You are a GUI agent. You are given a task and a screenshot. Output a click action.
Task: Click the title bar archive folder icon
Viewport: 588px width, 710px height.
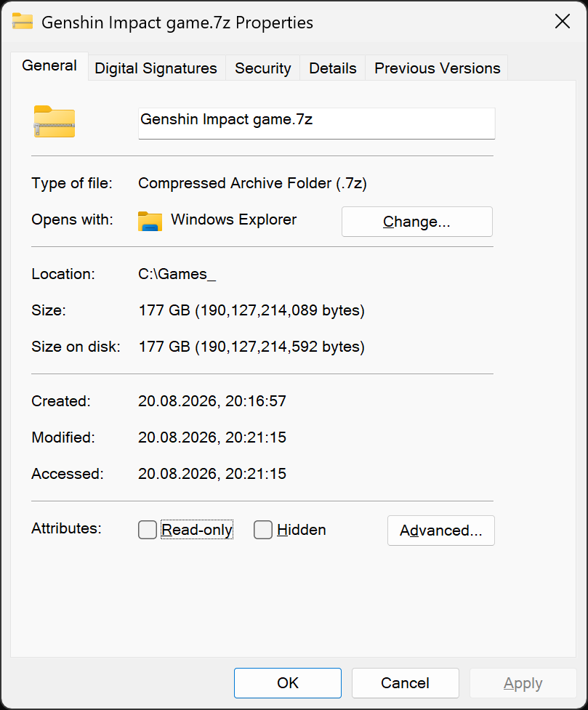click(23, 21)
